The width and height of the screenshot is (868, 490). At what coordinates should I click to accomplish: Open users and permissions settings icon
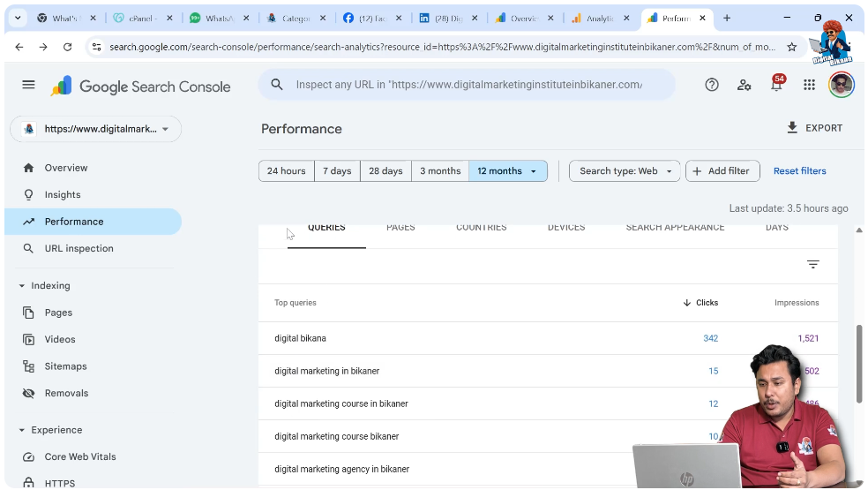(744, 85)
